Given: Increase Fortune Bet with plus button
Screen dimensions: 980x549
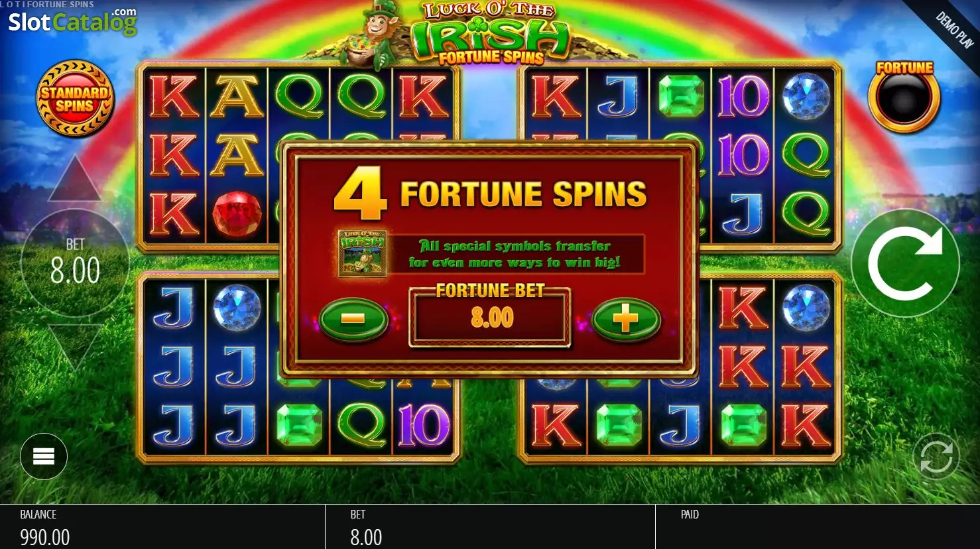Looking at the screenshot, I should 626,319.
